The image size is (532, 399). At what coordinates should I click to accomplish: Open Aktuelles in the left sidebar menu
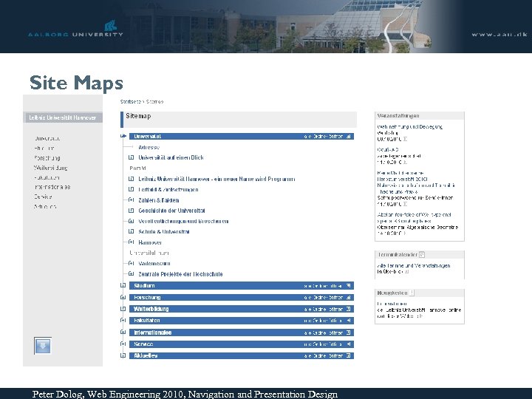pos(45,207)
